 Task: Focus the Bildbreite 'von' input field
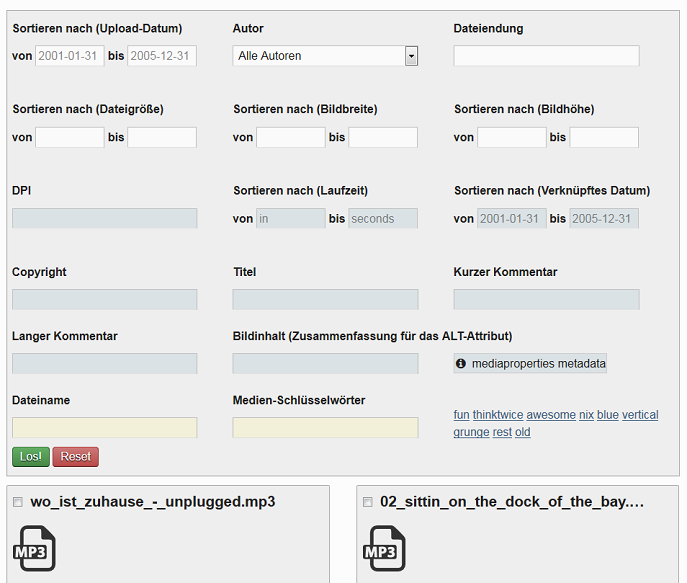(290, 138)
